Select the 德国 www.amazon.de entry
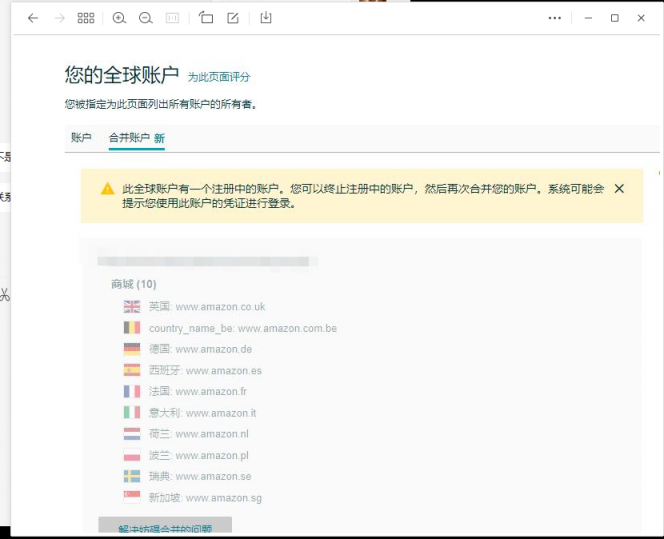The height and width of the screenshot is (539, 664). [188, 349]
